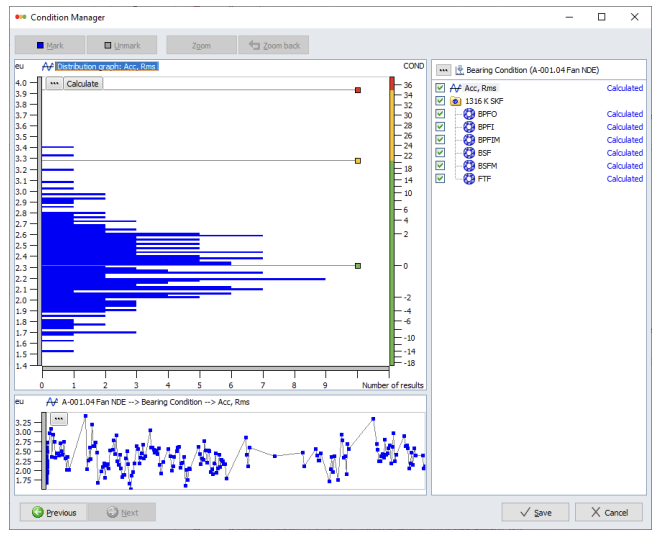The height and width of the screenshot is (538, 670).
Task: Click the Acc, Rms signal icon in tree
Action: coord(455,88)
